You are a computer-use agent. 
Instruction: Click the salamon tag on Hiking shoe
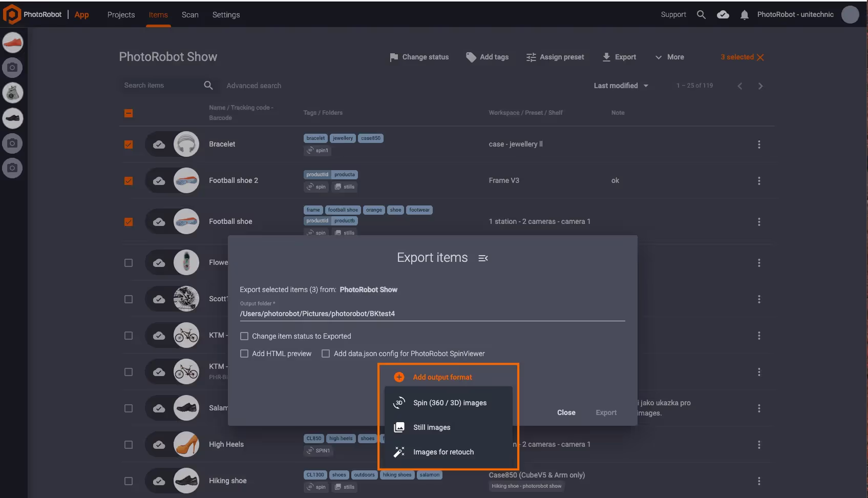click(x=430, y=475)
